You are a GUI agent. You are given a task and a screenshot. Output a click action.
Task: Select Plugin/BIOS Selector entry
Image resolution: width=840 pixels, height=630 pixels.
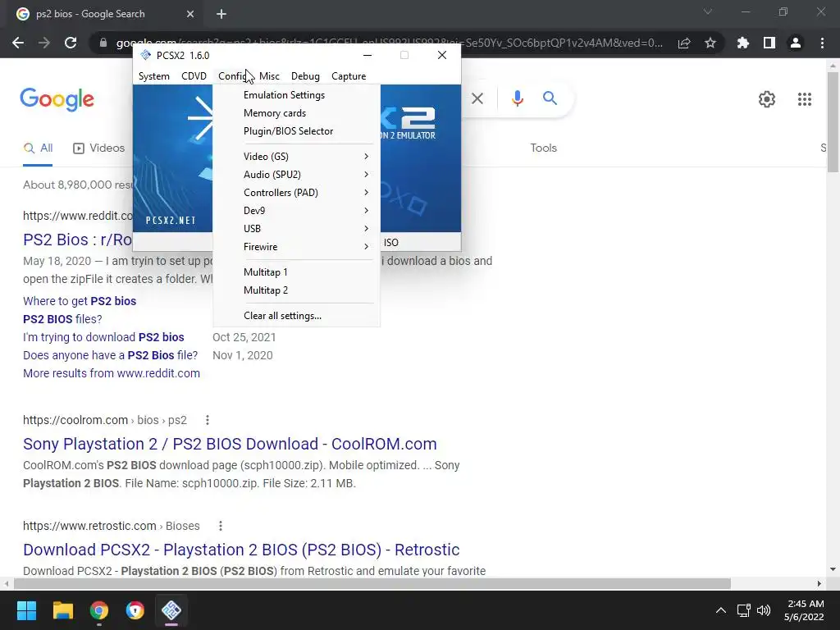click(296, 131)
